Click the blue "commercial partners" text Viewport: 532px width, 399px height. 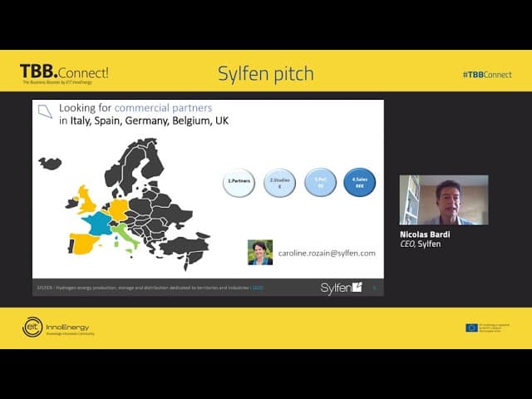(x=163, y=108)
